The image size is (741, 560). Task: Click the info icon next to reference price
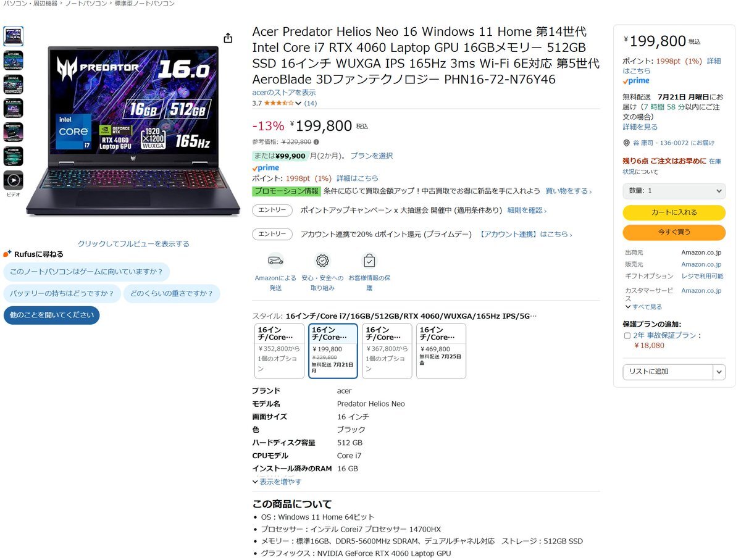(317, 142)
